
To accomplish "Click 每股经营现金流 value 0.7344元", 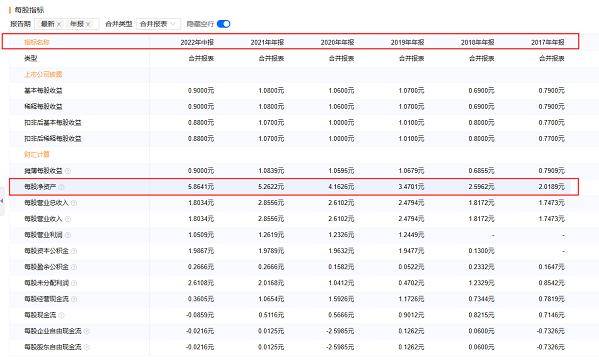I will click(481, 299).
